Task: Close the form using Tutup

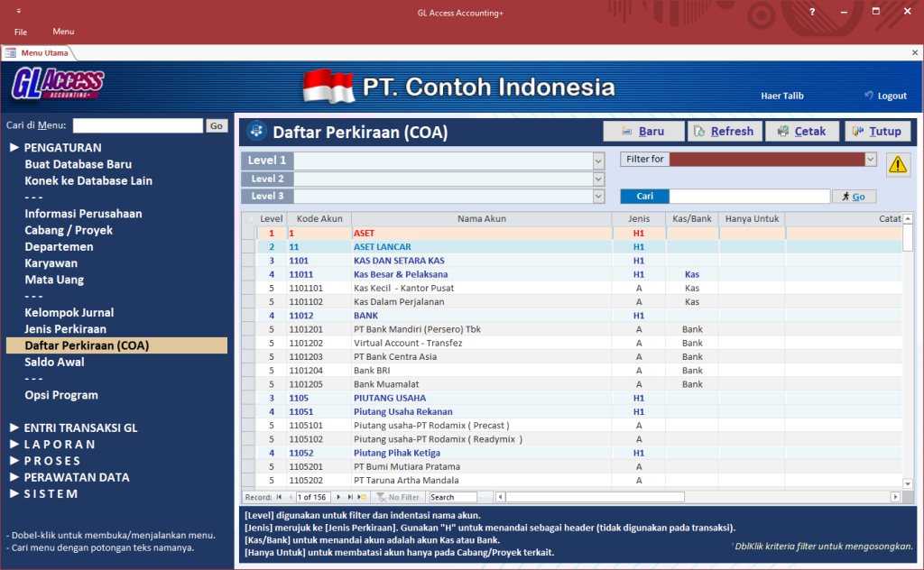Action: pyautogui.click(x=877, y=132)
